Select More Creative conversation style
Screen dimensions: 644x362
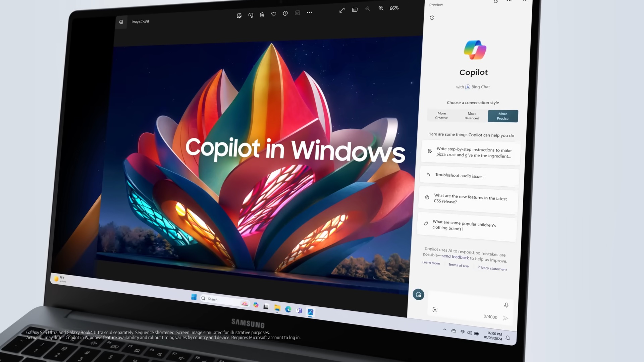click(441, 115)
